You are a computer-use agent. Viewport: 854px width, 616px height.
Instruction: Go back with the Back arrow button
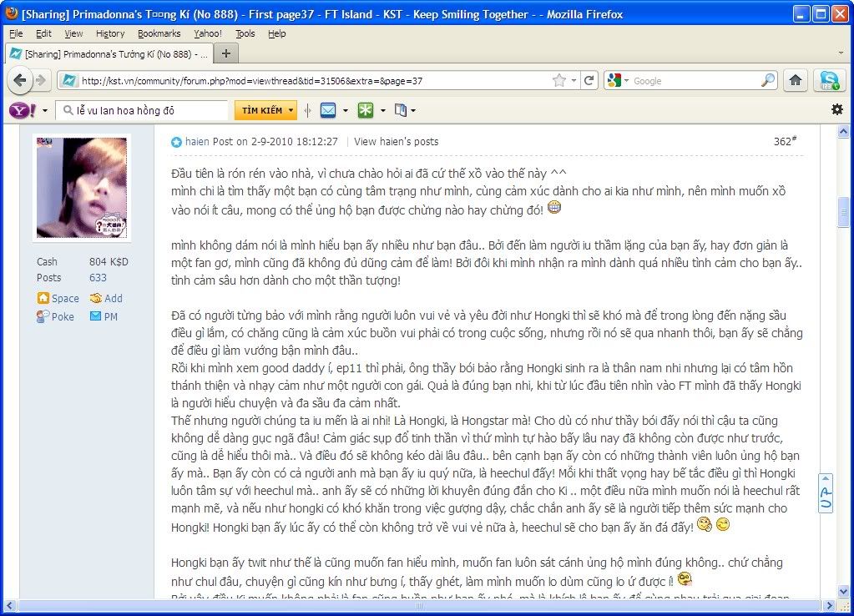point(20,81)
